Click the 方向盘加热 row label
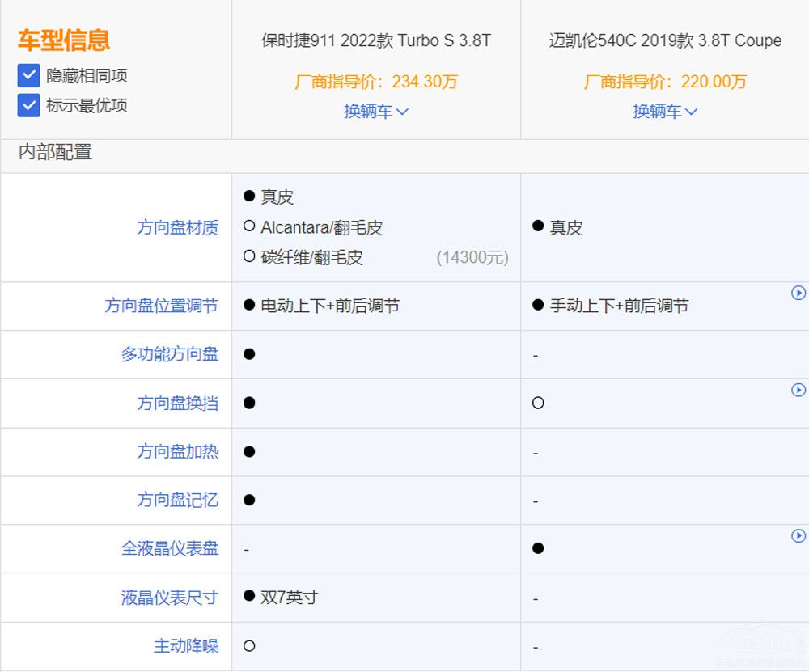Screen dimensions: 809x672 coord(177,451)
